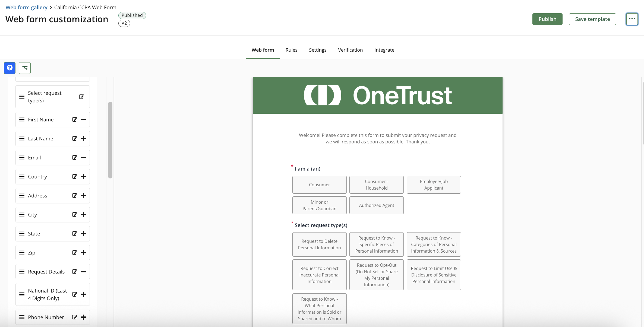Edit the Select request type(s) field
Viewport: 644px width, 327px height.
pos(81,97)
